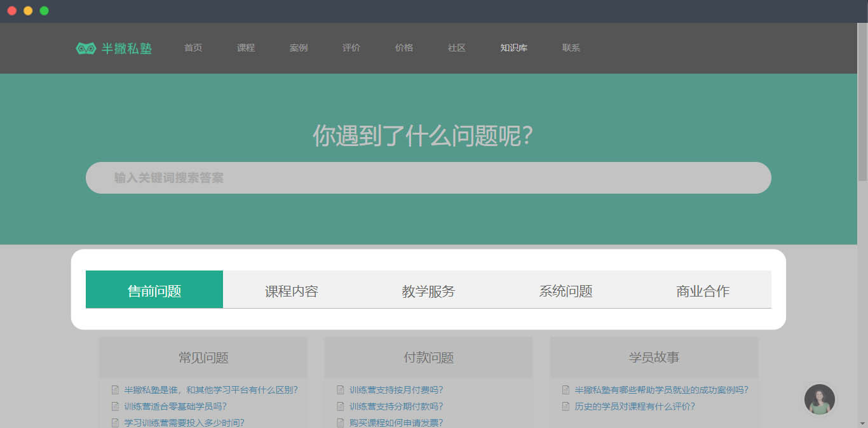Open the 购买课程如何申请发票 link
Screen dimensions: 868x428
coord(396,422)
